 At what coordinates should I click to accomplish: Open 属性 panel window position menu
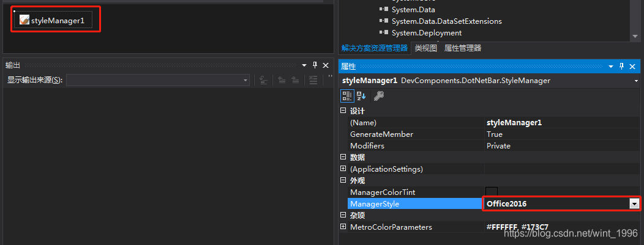[611, 67]
